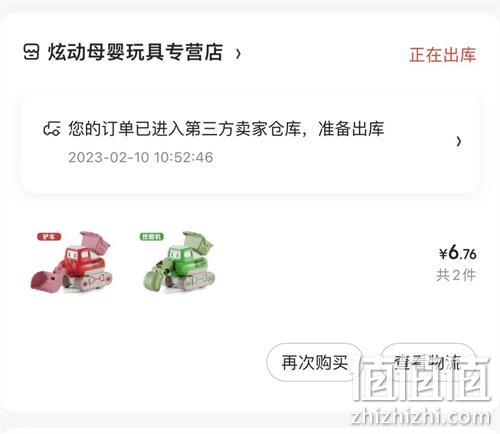Viewport: 500px width, 434px height.
Task: Open 炫动母婴玩具专营店 store page
Action: (x=135, y=52)
